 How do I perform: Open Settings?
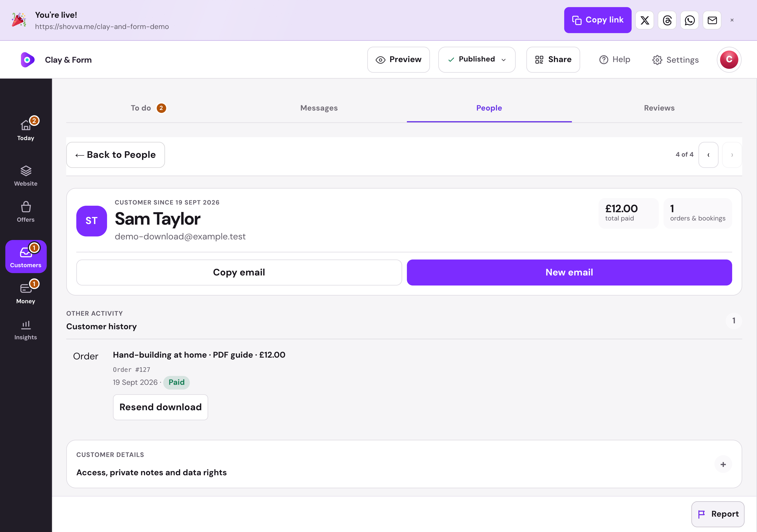pos(675,60)
